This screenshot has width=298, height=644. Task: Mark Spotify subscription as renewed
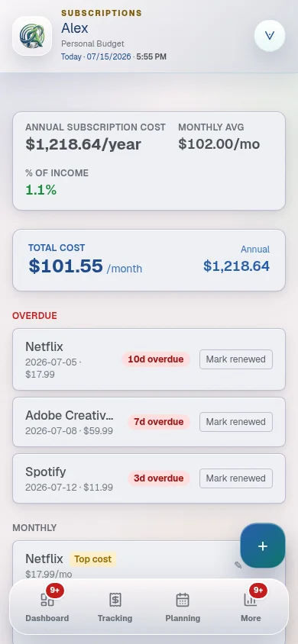[x=236, y=478]
